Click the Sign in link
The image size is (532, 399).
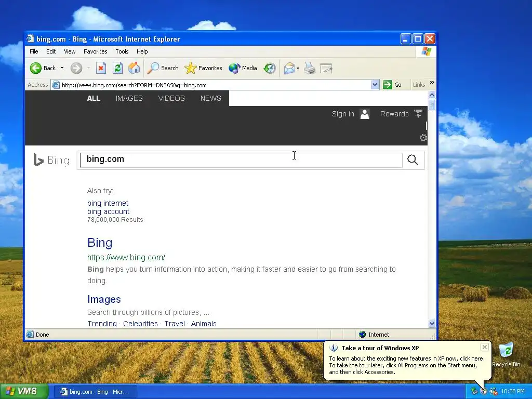[x=343, y=114]
